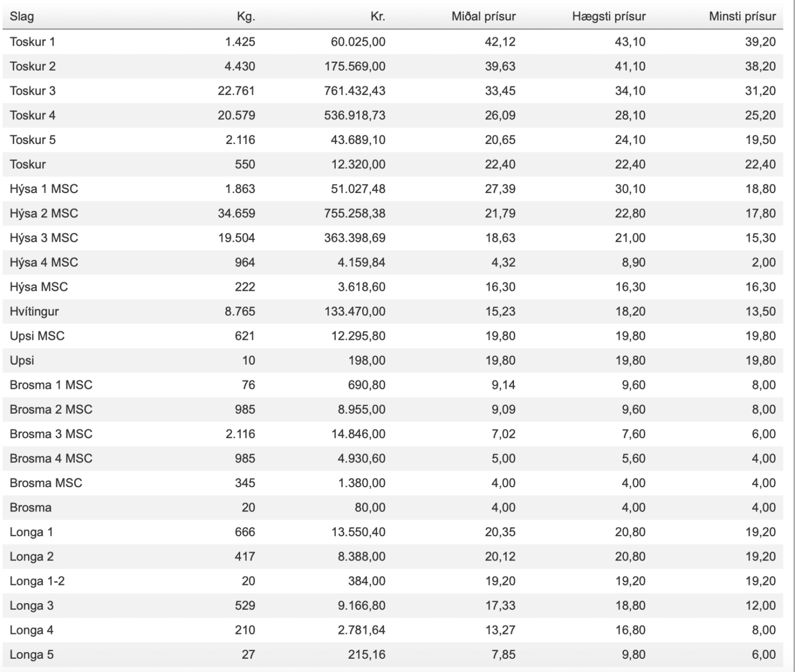
Task: Select the Hýsa 2 MSC row
Action: (x=393, y=214)
